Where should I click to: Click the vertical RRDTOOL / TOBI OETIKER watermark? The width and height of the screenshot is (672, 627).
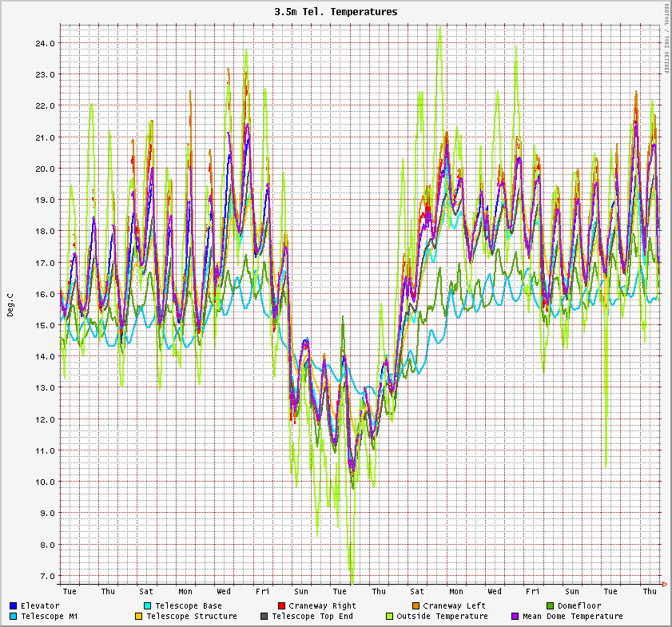click(x=666, y=38)
